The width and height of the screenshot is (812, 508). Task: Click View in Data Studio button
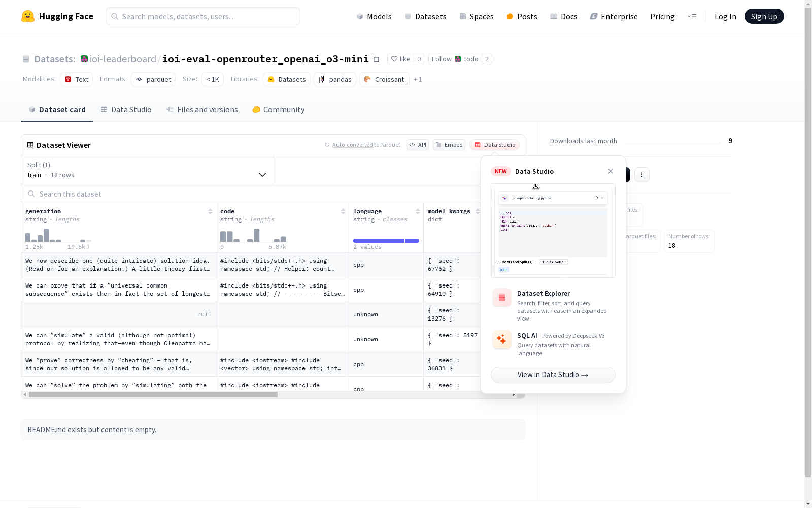tap(553, 375)
